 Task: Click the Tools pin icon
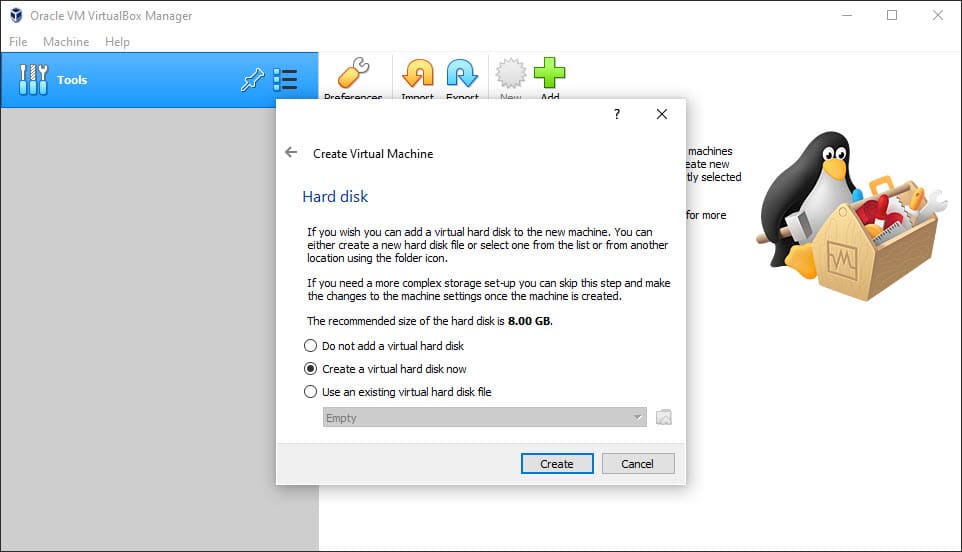tap(252, 80)
